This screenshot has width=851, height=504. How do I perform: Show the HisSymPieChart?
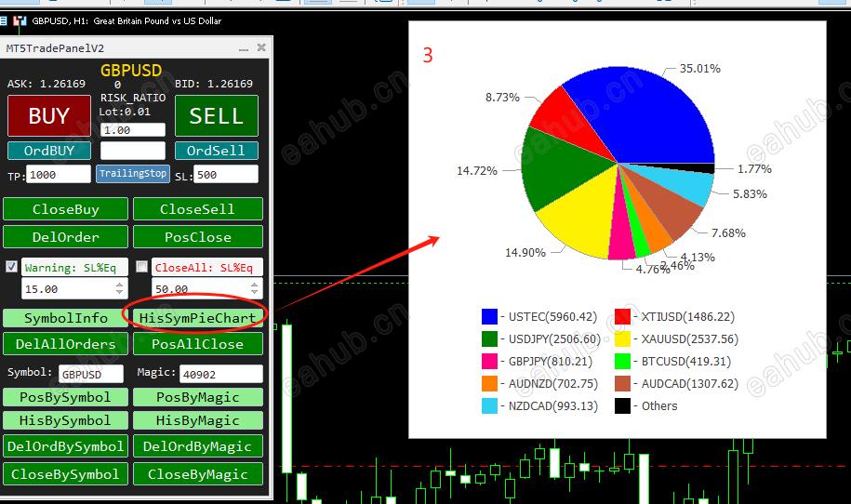197,318
